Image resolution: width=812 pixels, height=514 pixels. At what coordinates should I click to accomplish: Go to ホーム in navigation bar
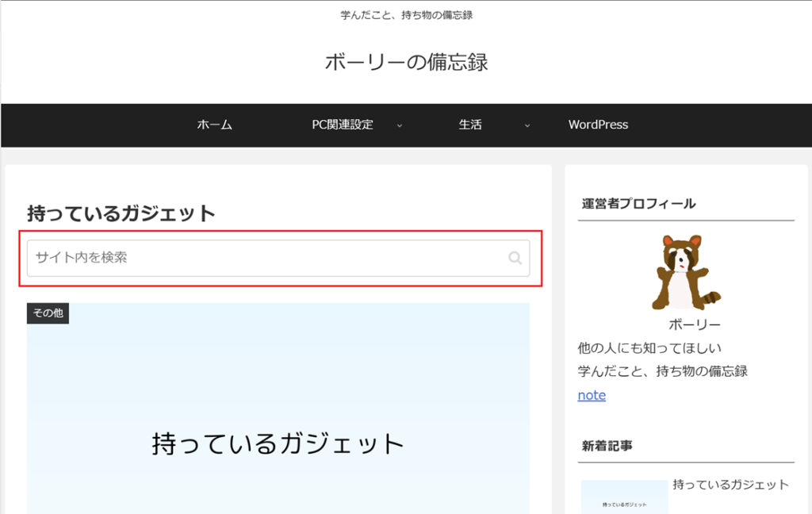coord(214,125)
